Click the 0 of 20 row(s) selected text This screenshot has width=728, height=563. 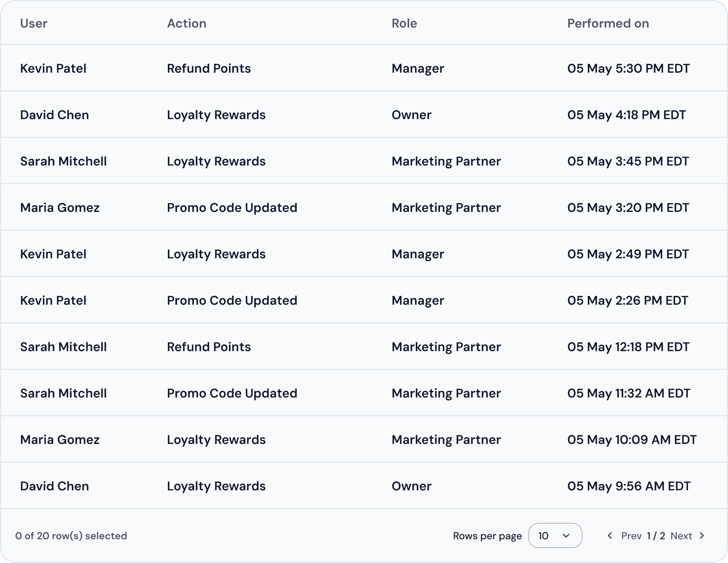(71, 536)
